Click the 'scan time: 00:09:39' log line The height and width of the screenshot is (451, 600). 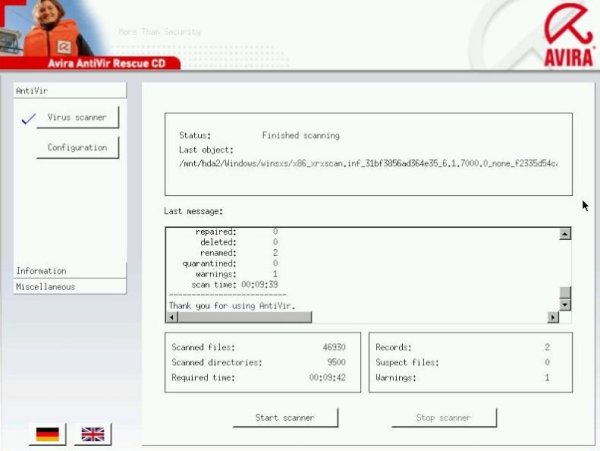tap(235, 285)
